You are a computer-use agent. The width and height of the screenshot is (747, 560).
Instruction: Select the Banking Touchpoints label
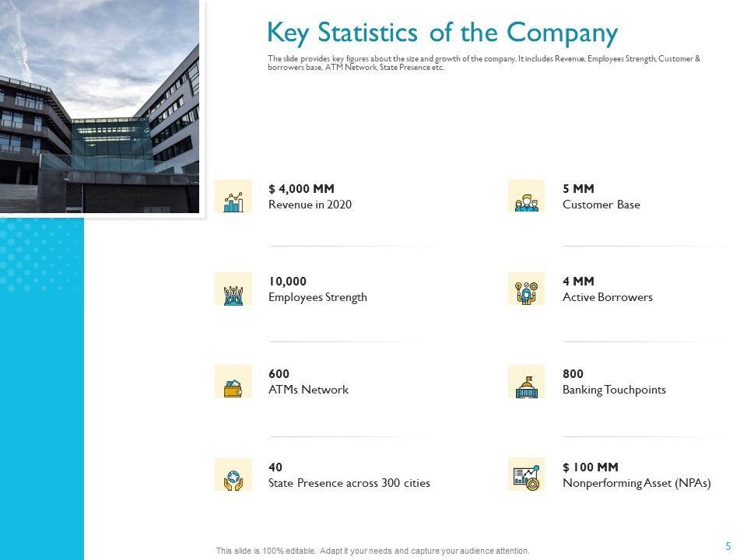pyautogui.click(x=614, y=390)
